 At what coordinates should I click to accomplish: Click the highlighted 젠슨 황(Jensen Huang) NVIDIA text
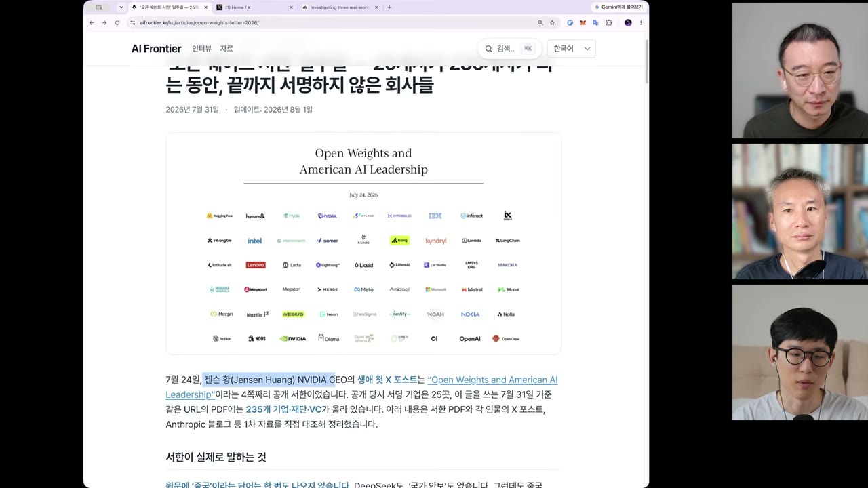(268, 380)
